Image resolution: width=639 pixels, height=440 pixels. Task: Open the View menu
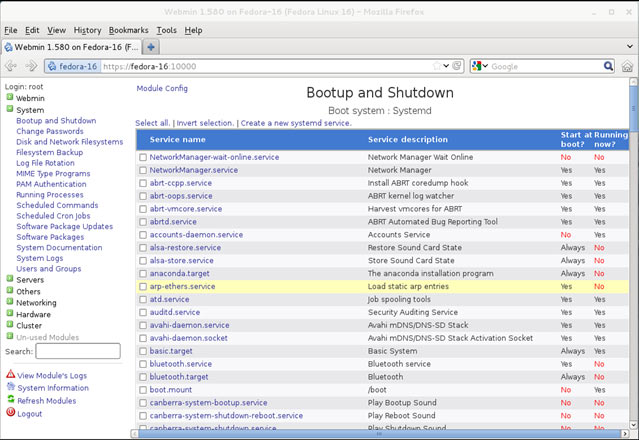[x=56, y=30]
